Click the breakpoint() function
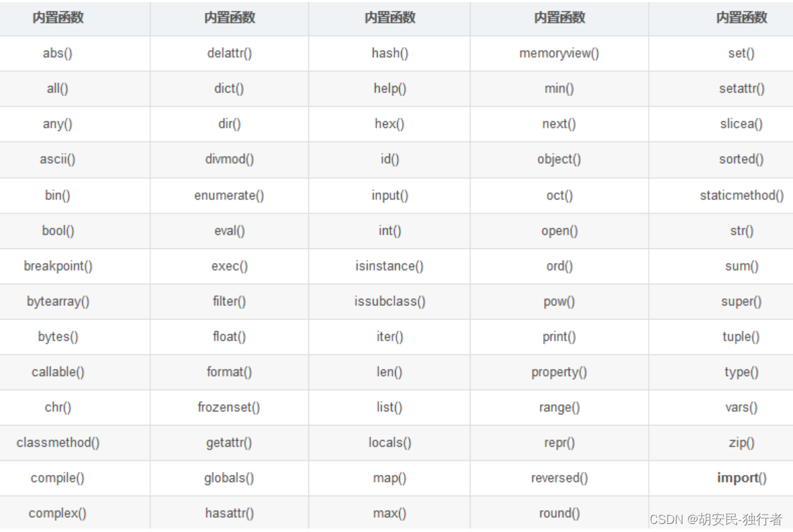Image resolution: width=793 pixels, height=532 pixels. pos(58,266)
